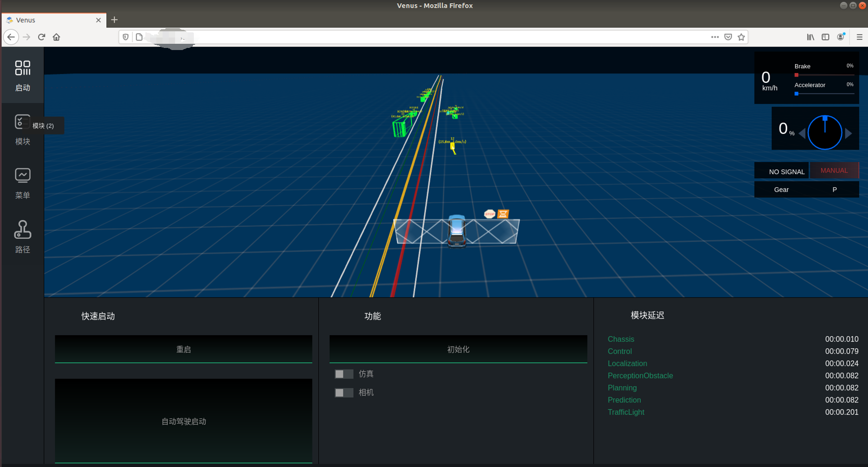
Task: Click the right turn signal arrow
Action: pos(849,133)
